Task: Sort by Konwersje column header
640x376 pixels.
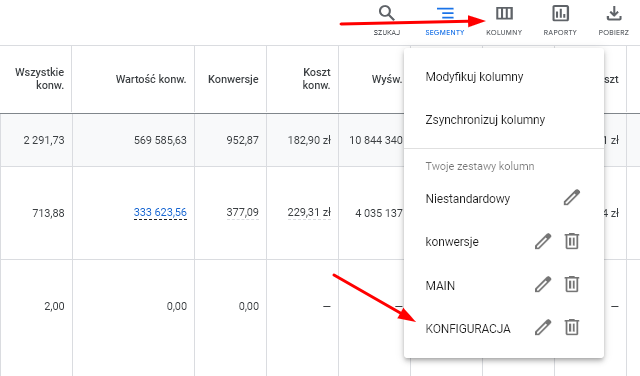Action: [x=233, y=79]
